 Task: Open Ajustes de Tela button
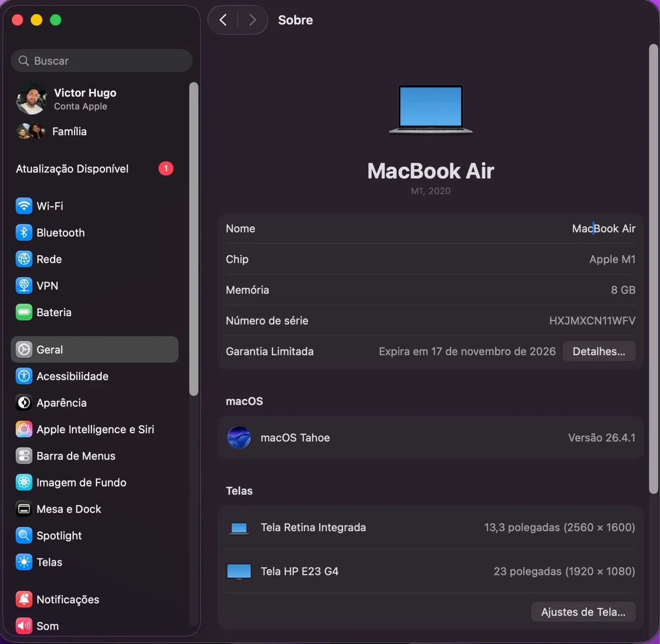[583, 612]
